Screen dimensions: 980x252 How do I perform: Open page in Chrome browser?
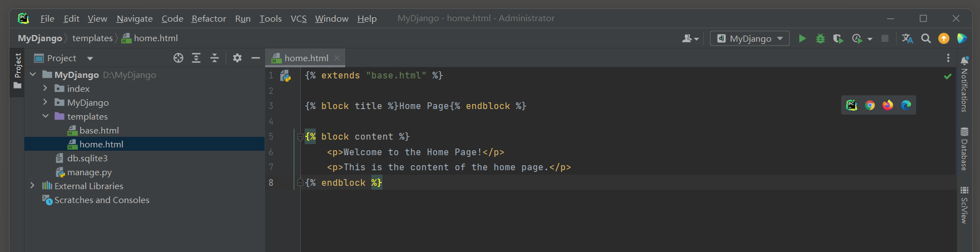(x=870, y=105)
